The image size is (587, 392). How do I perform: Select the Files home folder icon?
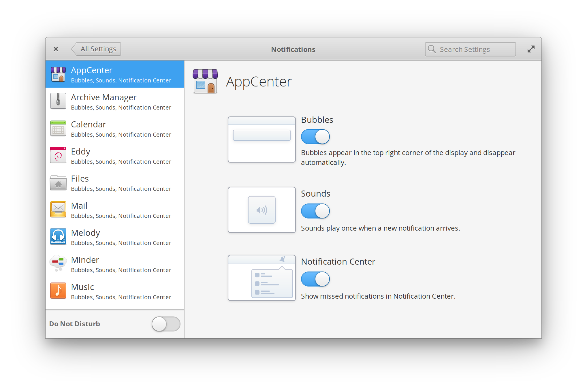point(58,183)
